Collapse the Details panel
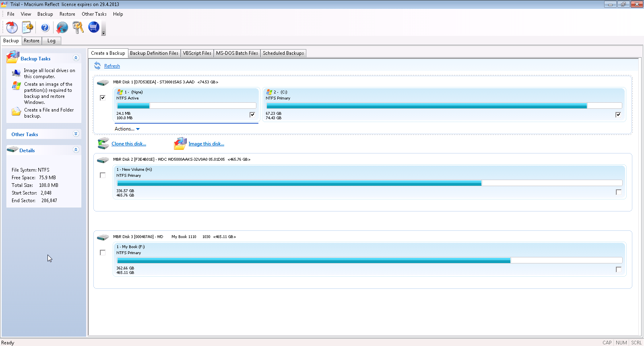The width and height of the screenshot is (644, 346). point(76,149)
